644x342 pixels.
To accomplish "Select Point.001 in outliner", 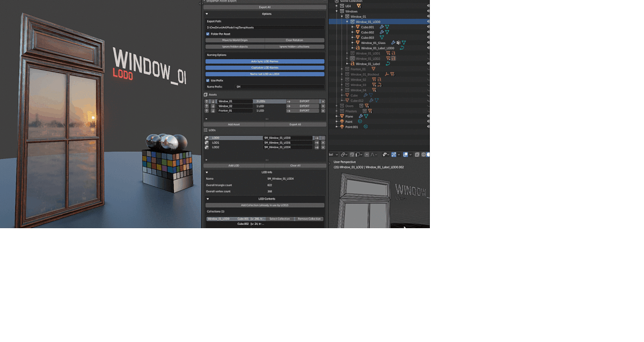I will pos(351,127).
